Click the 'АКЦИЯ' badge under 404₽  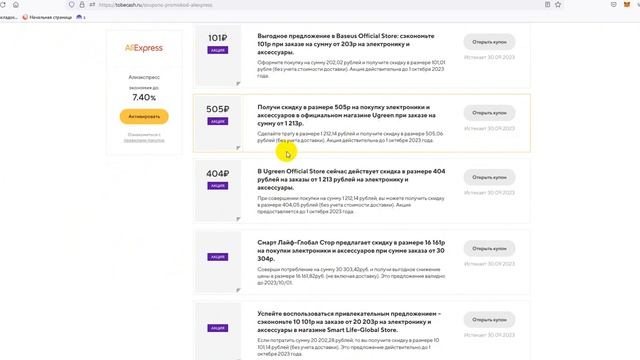218,186
